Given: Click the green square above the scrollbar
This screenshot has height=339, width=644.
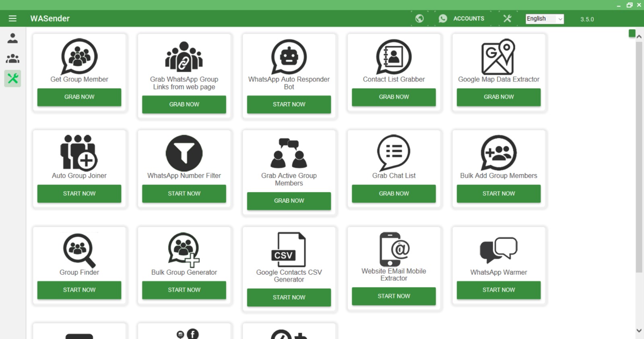Looking at the screenshot, I should point(632,33).
